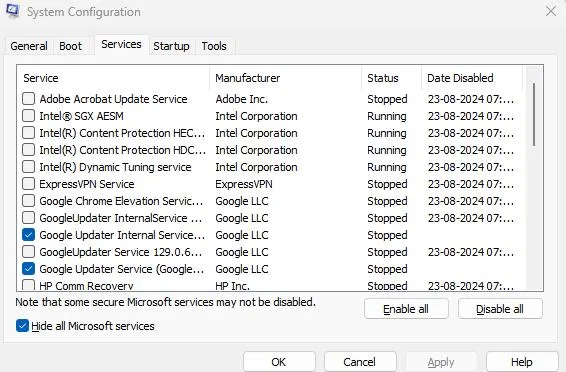Check the HP Comm Recovery checkbox

[x=29, y=285]
